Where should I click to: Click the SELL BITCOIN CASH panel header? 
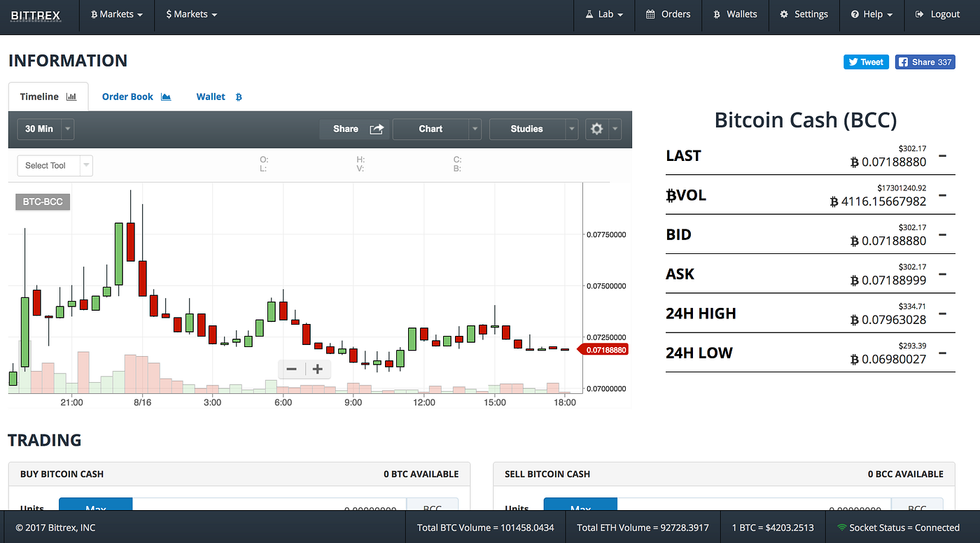click(724, 474)
